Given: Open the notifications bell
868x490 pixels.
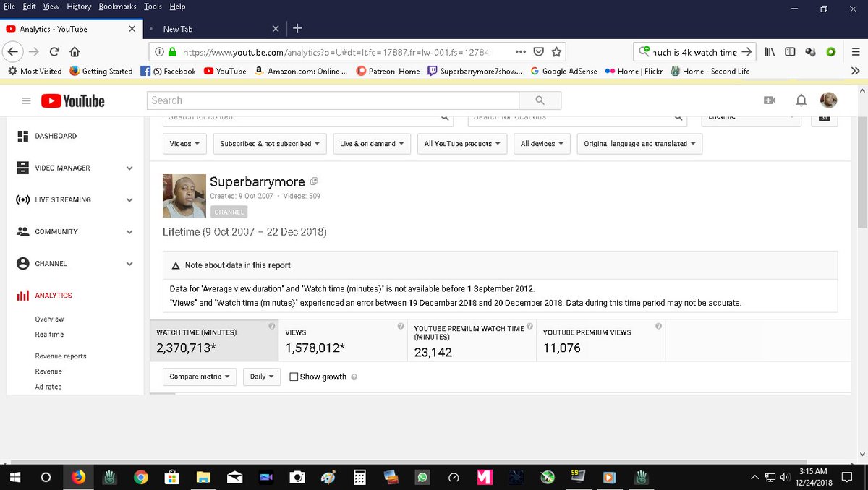Looking at the screenshot, I should pos(801,100).
